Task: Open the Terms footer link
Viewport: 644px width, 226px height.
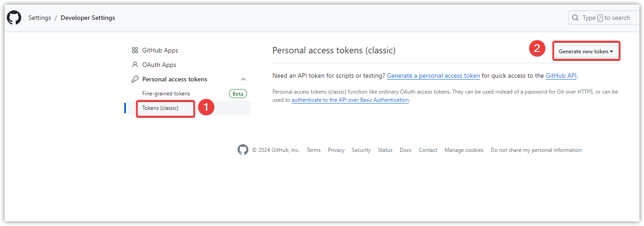Action: pos(313,150)
